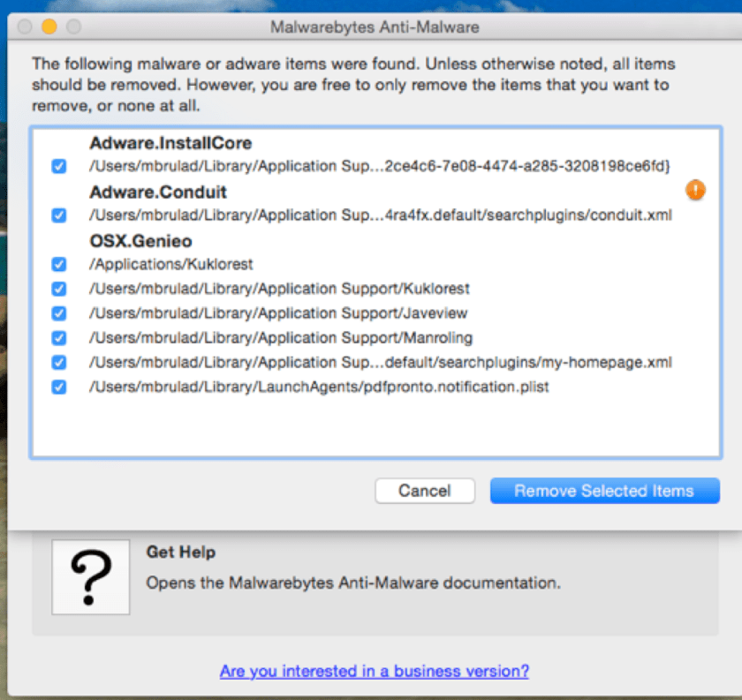
Task: Click the Malwarebytes Anti-Malware title bar
Action: [375, 26]
